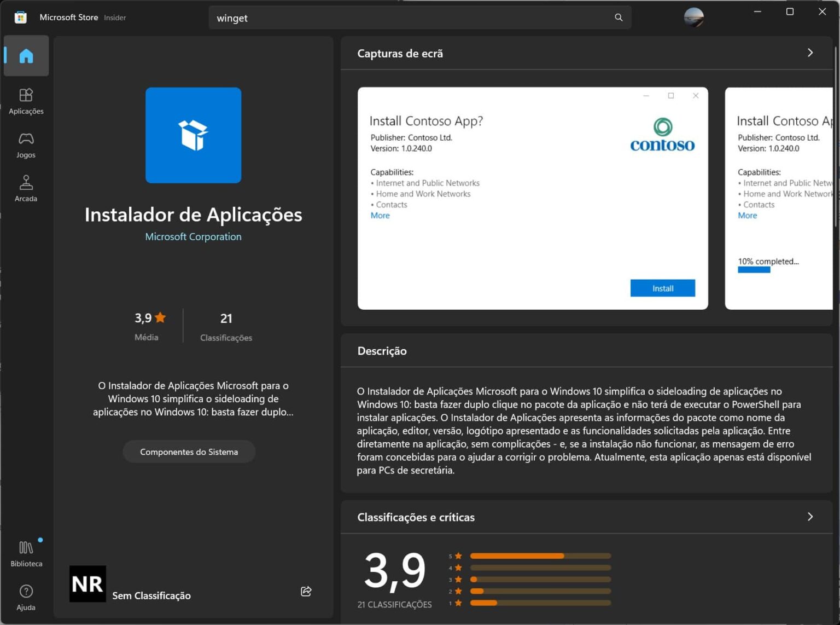Click the share icon near Sem Classificação

pos(306,591)
